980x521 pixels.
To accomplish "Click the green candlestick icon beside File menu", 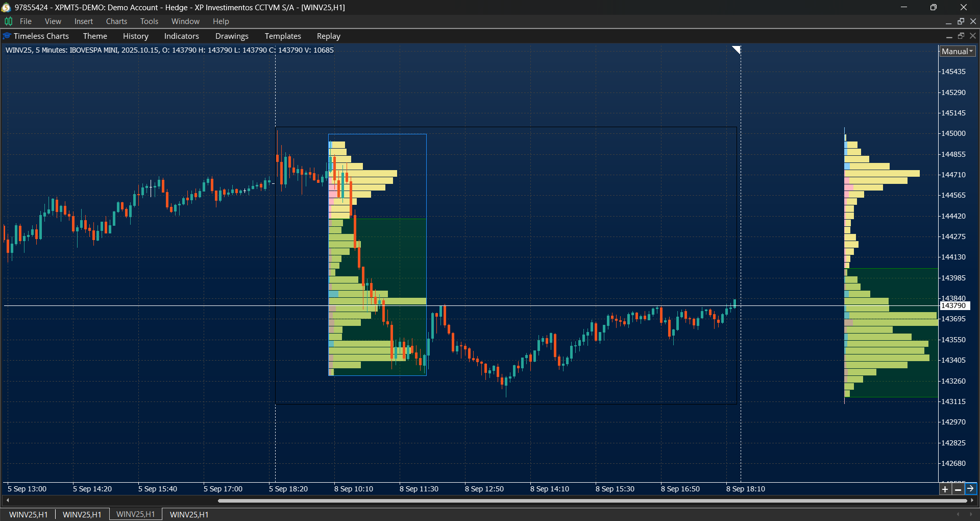I will tap(8, 21).
